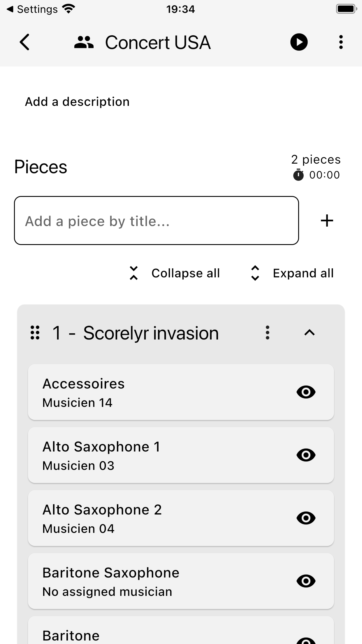
Task: Start playback with the play icon
Action: [299, 42]
